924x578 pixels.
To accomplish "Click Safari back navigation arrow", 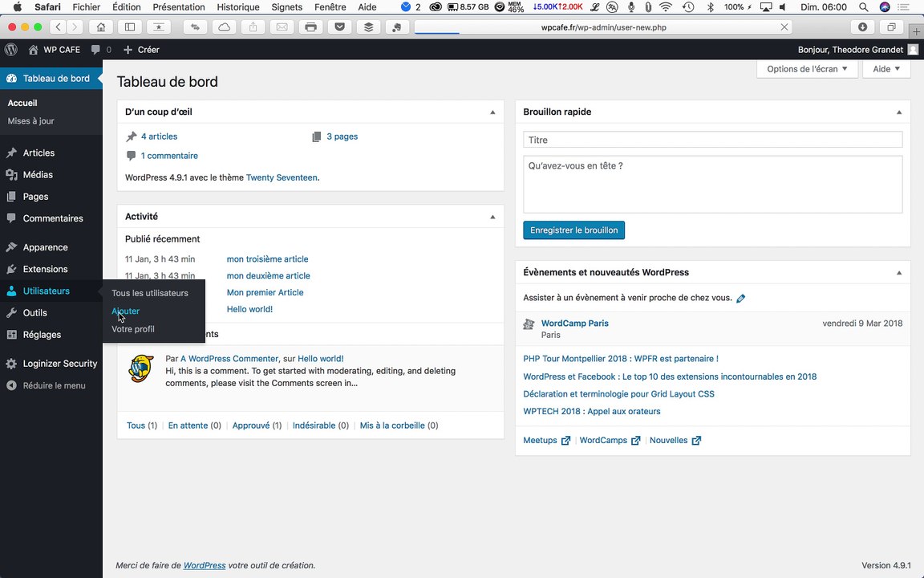I will coord(59,27).
